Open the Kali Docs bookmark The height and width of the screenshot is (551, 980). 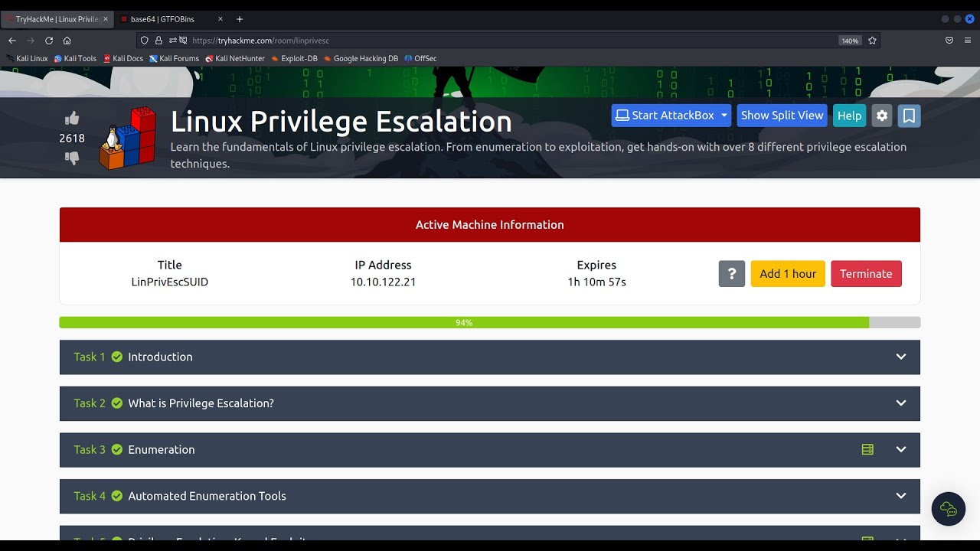pos(123,58)
